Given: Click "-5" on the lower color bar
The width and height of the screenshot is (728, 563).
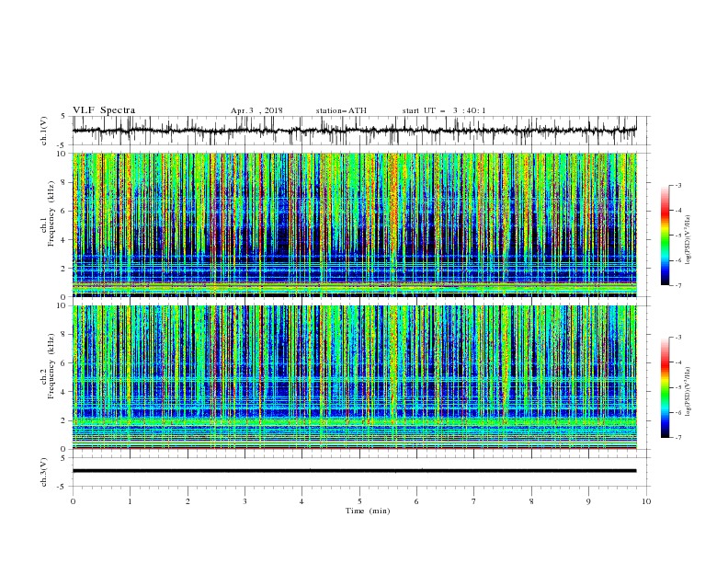Looking at the screenshot, I should tap(677, 387).
